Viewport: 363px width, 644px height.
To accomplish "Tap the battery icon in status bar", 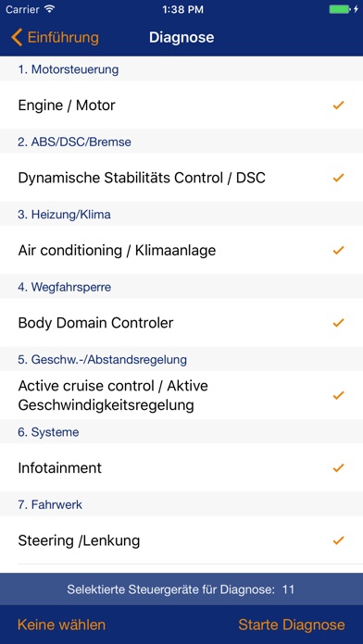I will tap(340, 9).
